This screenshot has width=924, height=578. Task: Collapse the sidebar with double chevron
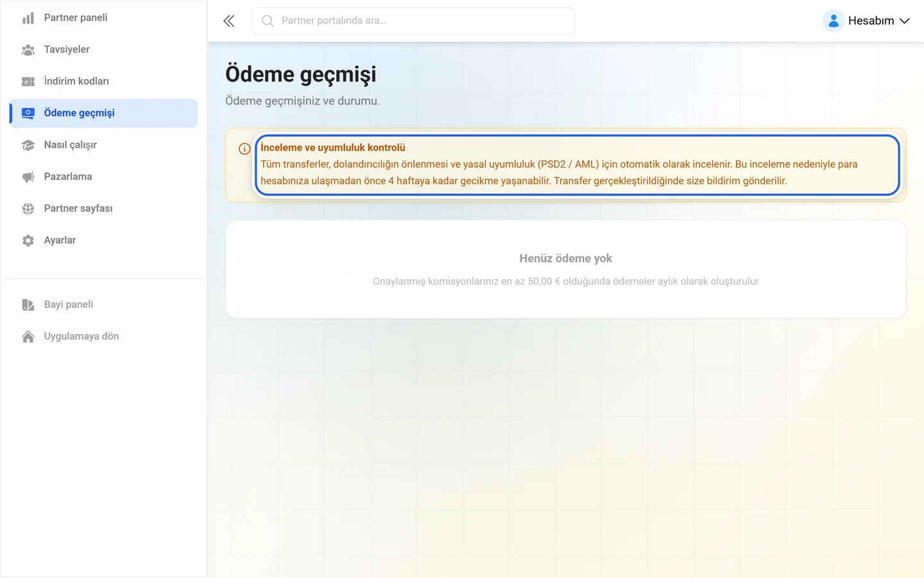click(x=229, y=21)
